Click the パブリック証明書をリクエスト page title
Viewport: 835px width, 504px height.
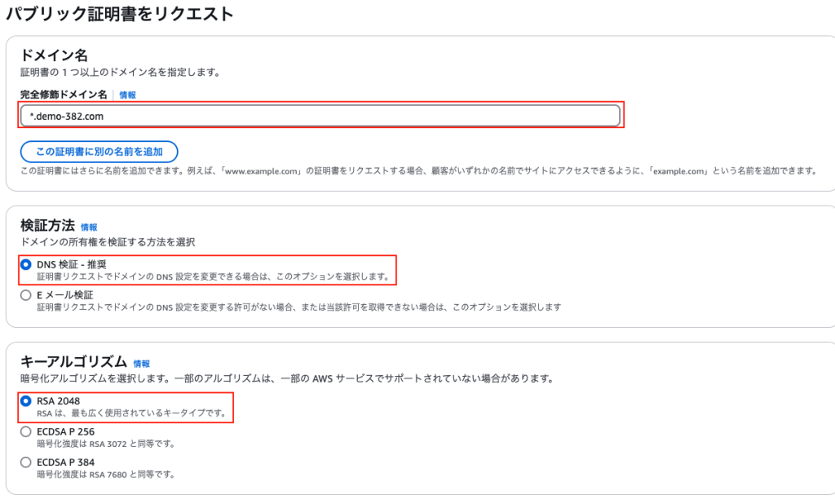(120, 13)
